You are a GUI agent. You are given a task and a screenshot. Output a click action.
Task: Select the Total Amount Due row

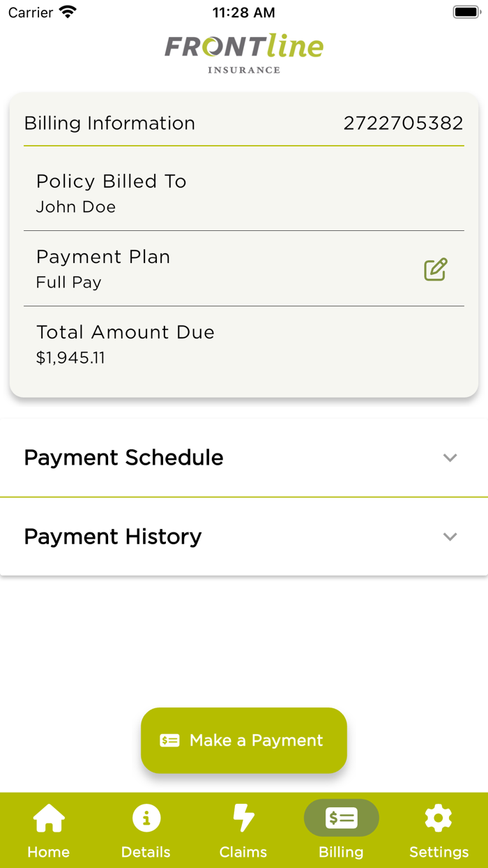[x=244, y=344]
